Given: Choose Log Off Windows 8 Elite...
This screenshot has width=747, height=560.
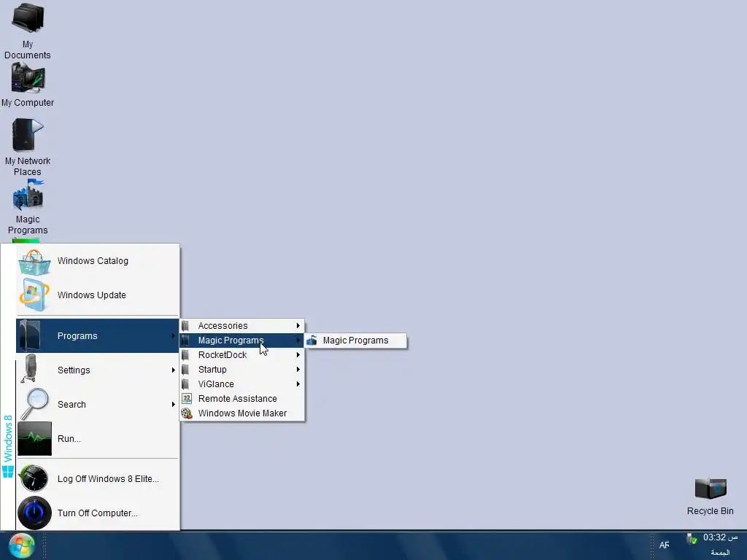Looking at the screenshot, I should [x=98, y=478].
